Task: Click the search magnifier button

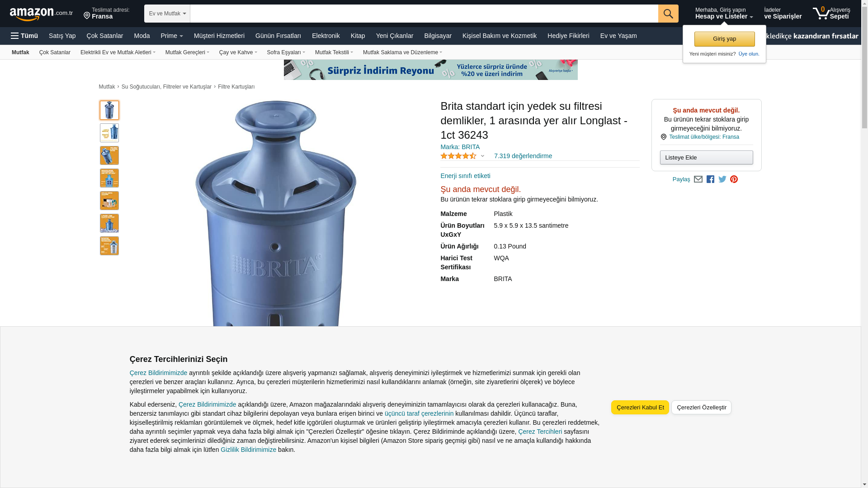Action: 668,14
